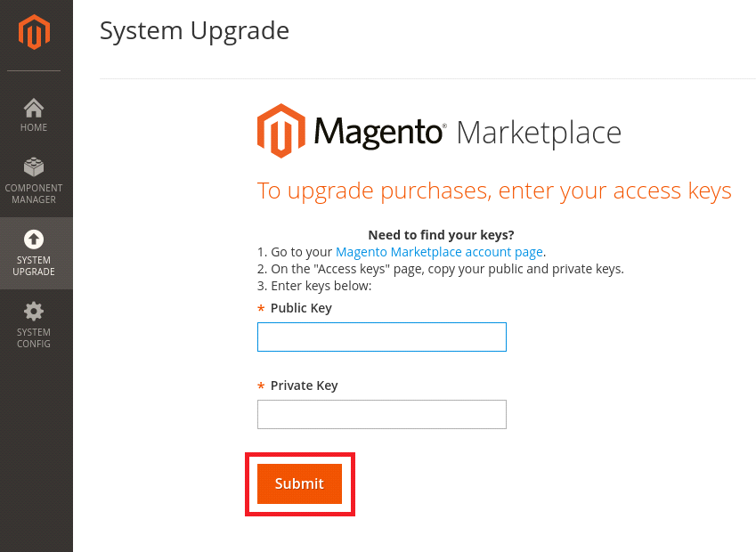Click the Private Key field label
The image size is (756, 552).
point(304,386)
